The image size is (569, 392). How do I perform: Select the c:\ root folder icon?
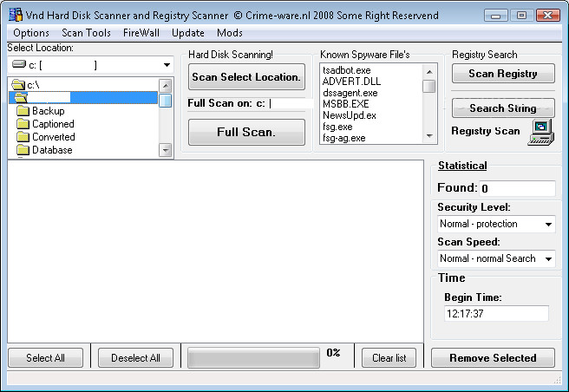[18, 85]
